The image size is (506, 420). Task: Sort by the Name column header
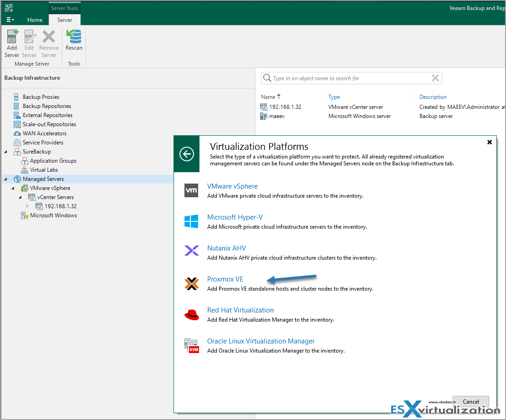click(268, 97)
